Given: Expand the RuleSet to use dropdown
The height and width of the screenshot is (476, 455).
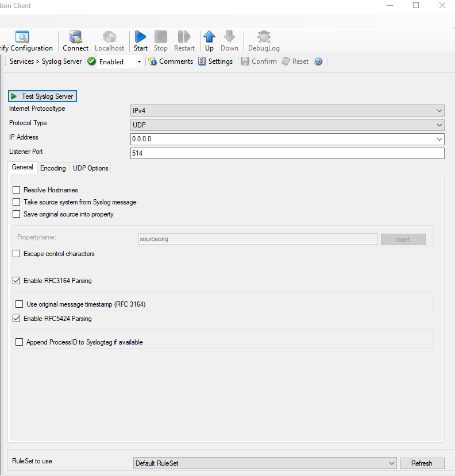Looking at the screenshot, I should pyautogui.click(x=264, y=463).
